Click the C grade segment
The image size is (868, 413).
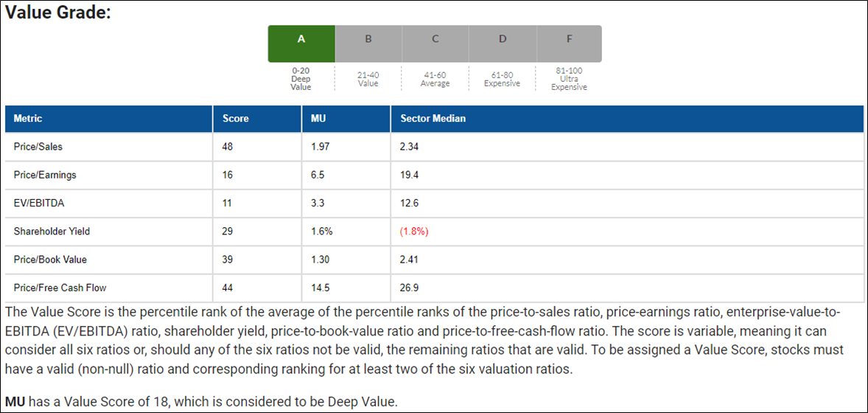click(x=435, y=44)
